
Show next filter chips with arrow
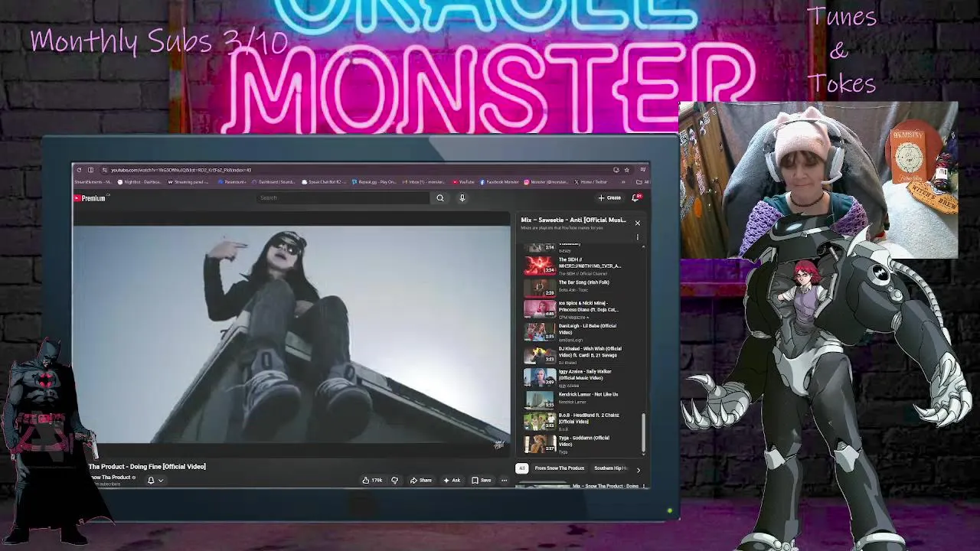pos(638,469)
